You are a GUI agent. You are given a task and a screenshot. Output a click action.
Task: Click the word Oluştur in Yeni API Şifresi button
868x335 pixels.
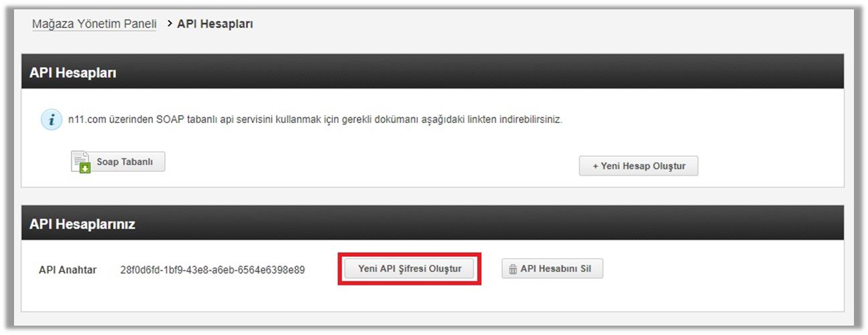pyautogui.click(x=444, y=269)
